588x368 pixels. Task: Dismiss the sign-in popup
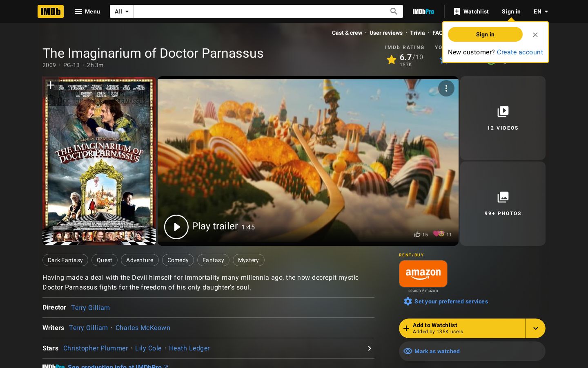535,35
